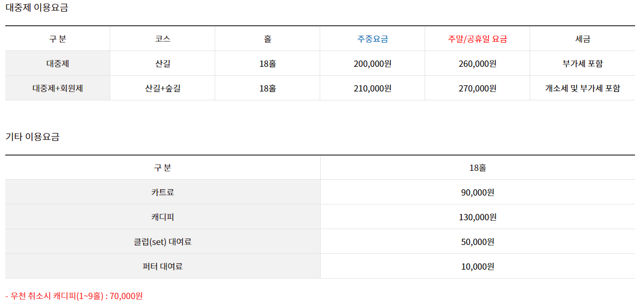
Task: Click '18홀' in the 260,000원 row
Action: pos(268,64)
